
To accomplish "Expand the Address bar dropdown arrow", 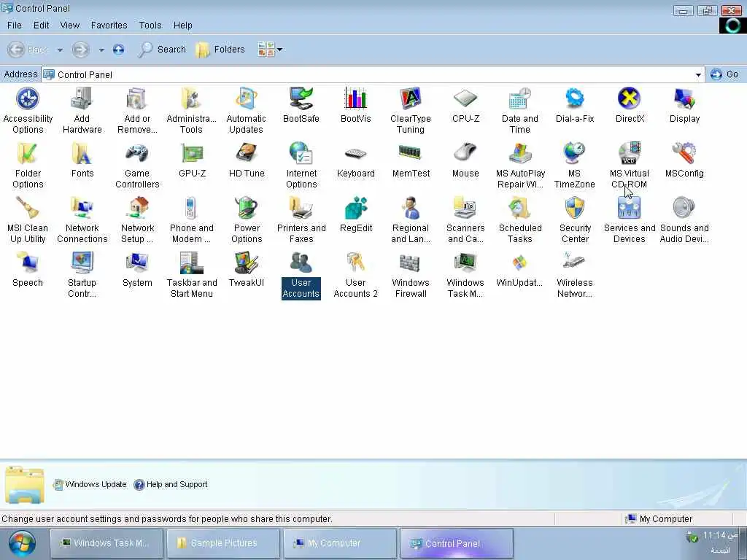I will click(x=698, y=75).
